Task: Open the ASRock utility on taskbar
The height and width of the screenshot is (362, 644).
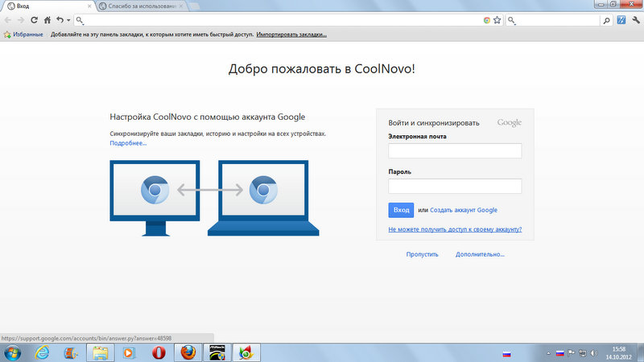Action: tap(217, 352)
